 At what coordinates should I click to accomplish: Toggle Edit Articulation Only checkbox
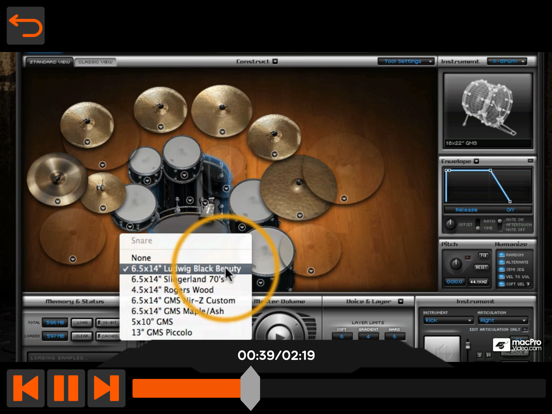click(525, 330)
